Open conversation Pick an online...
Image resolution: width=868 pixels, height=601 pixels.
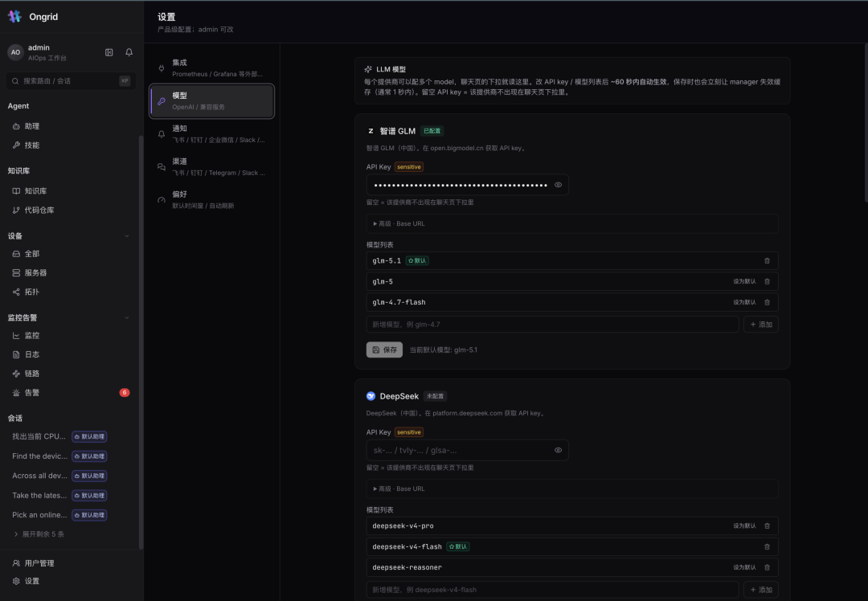(x=39, y=515)
